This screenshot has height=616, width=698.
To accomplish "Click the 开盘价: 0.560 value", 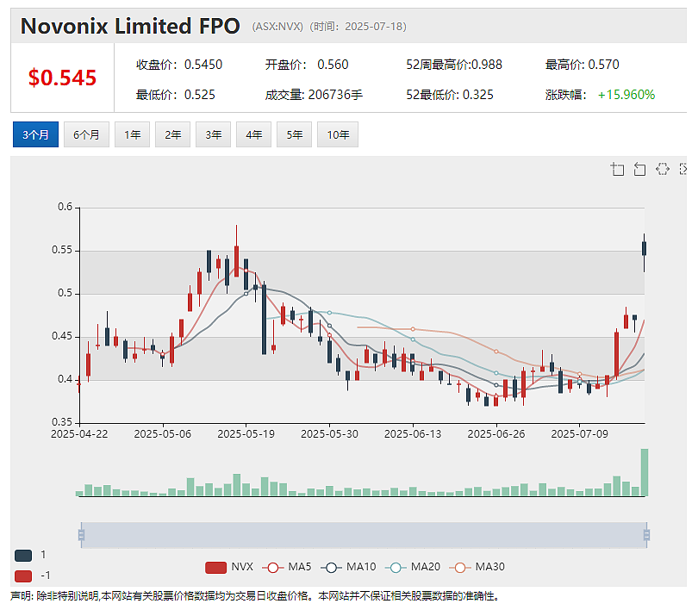I will pos(307,65).
